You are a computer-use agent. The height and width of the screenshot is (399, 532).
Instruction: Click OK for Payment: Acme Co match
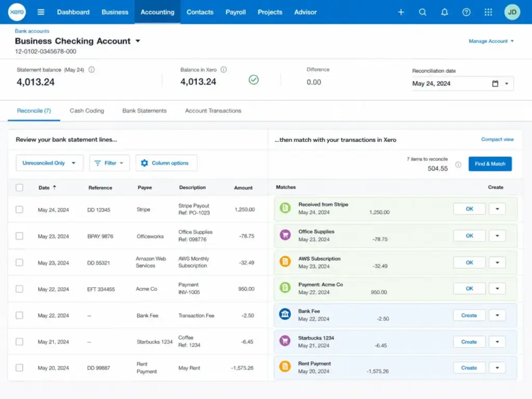(x=469, y=288)
